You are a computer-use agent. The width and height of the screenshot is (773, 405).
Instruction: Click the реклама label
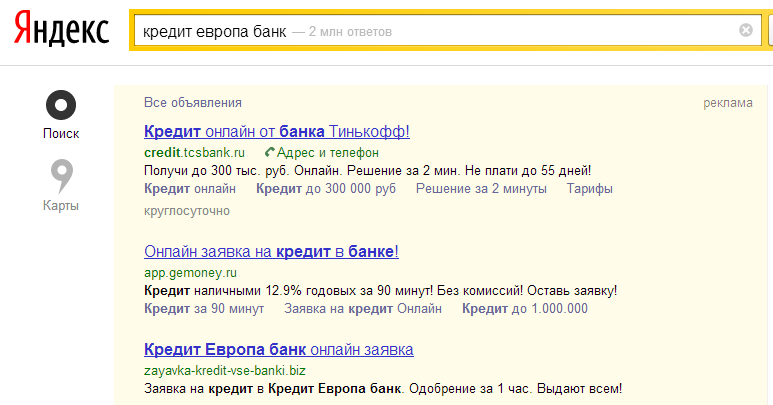[728, 103]
